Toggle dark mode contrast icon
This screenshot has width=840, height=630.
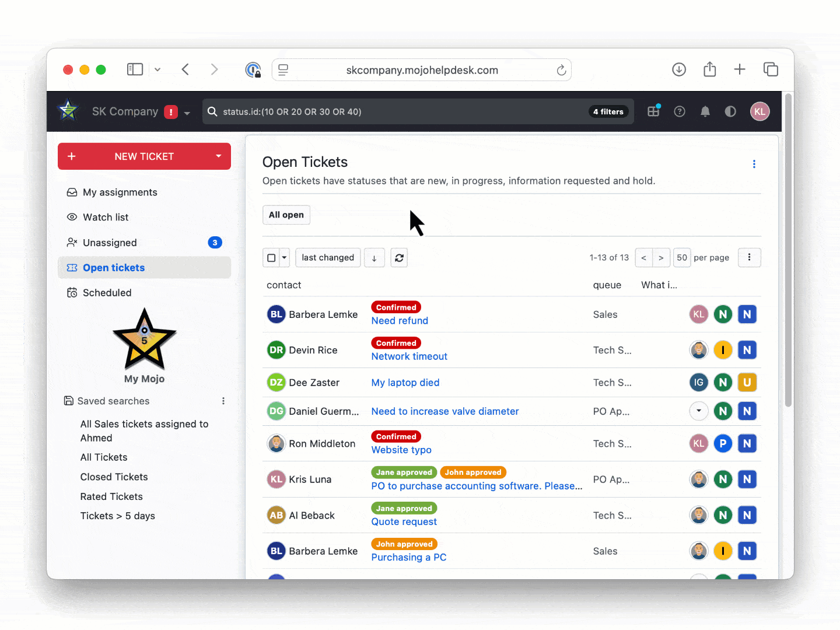pos(730,111)
